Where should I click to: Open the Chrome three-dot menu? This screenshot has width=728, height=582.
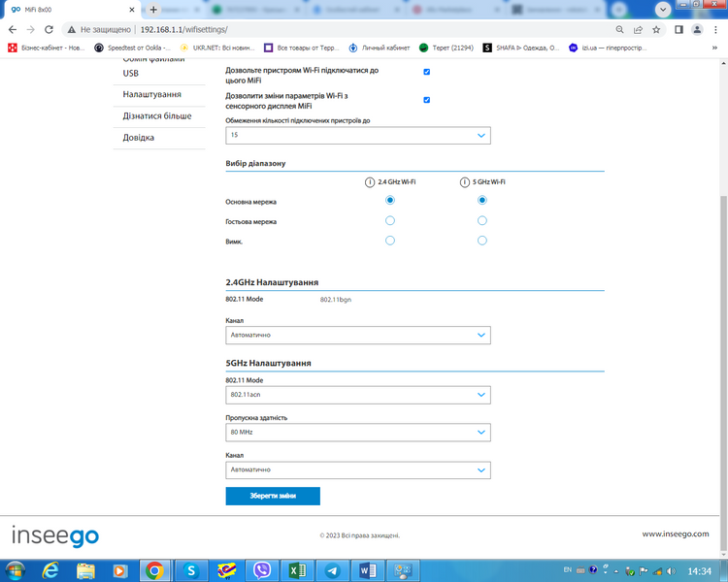click(715, 30)
